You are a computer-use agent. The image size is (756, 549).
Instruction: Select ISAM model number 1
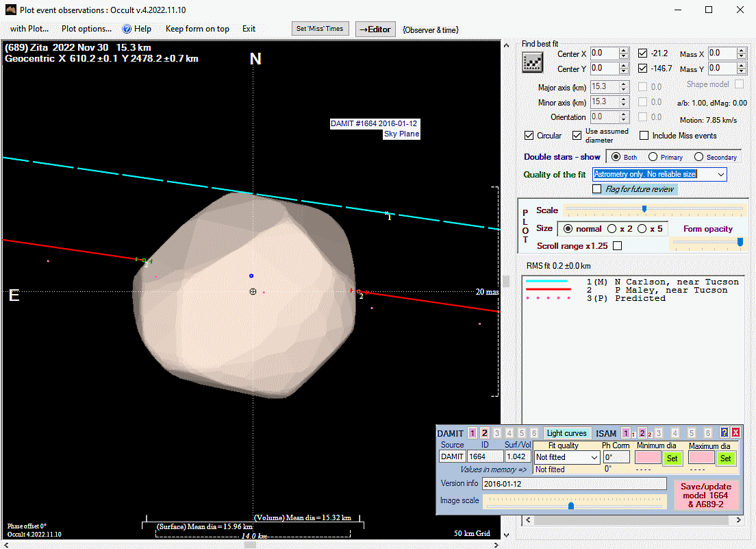tap(626, 433)
